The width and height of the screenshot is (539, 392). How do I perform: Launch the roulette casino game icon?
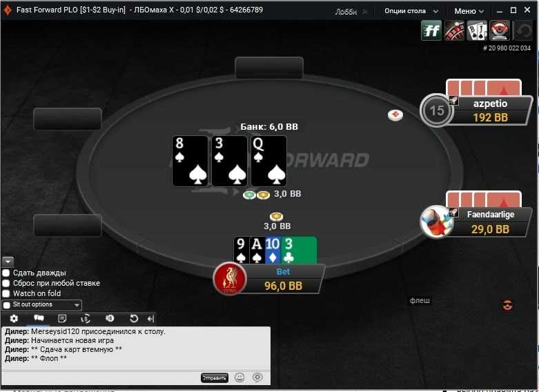coord(454,30)
